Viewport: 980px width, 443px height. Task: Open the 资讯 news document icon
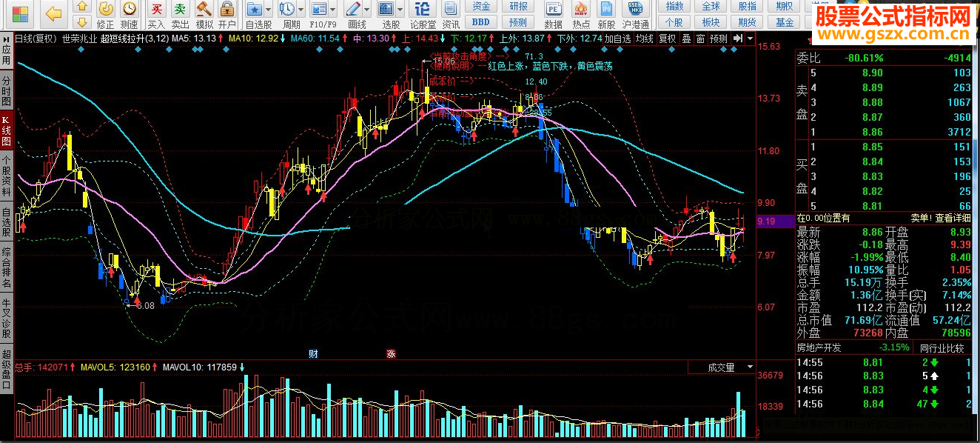click(451, 9)
